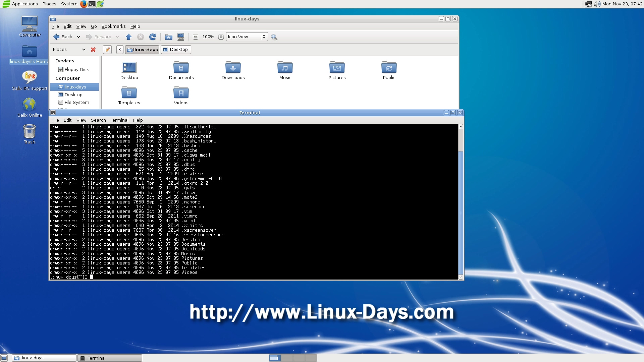Viewport: 644px width, 362px height.
Task: Select linux-days in the path bar
Action: (142, 50)
